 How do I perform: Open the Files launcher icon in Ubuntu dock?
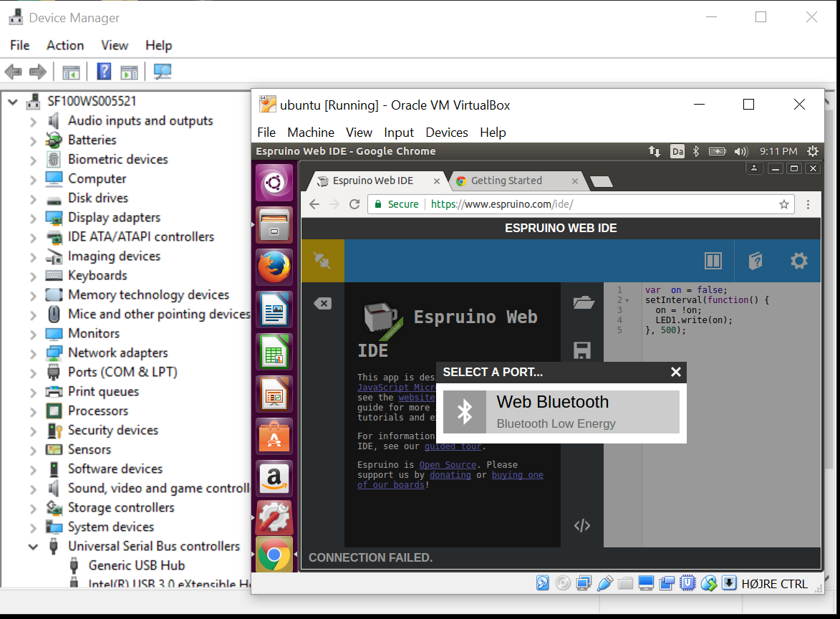click(274, 225)
